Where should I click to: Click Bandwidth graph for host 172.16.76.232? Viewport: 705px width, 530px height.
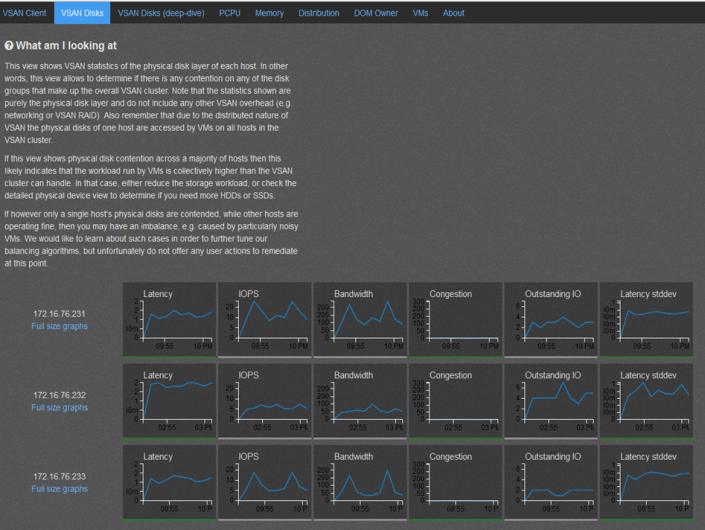point(359,400)
